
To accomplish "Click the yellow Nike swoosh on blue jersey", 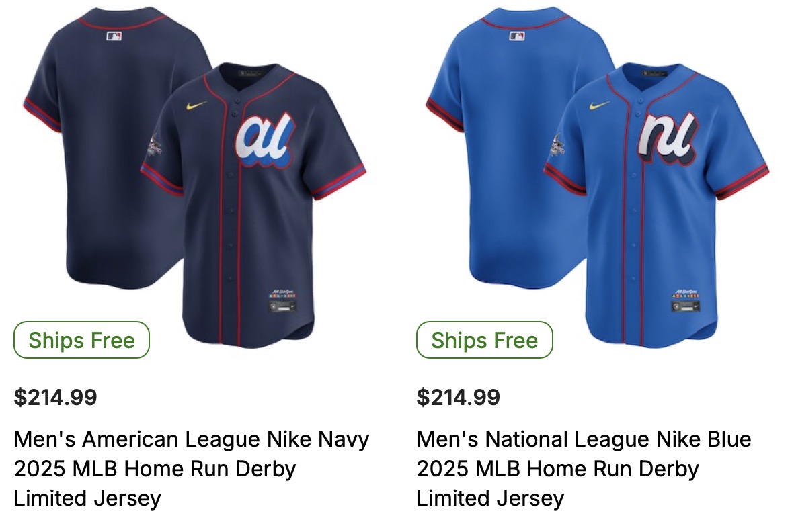I will [x=599, y=105].
